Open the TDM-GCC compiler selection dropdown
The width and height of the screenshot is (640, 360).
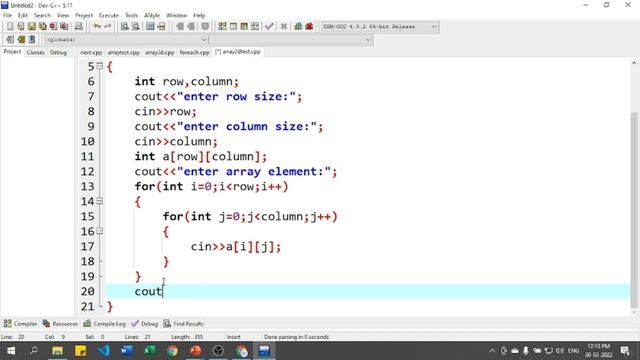click(380, 27)
